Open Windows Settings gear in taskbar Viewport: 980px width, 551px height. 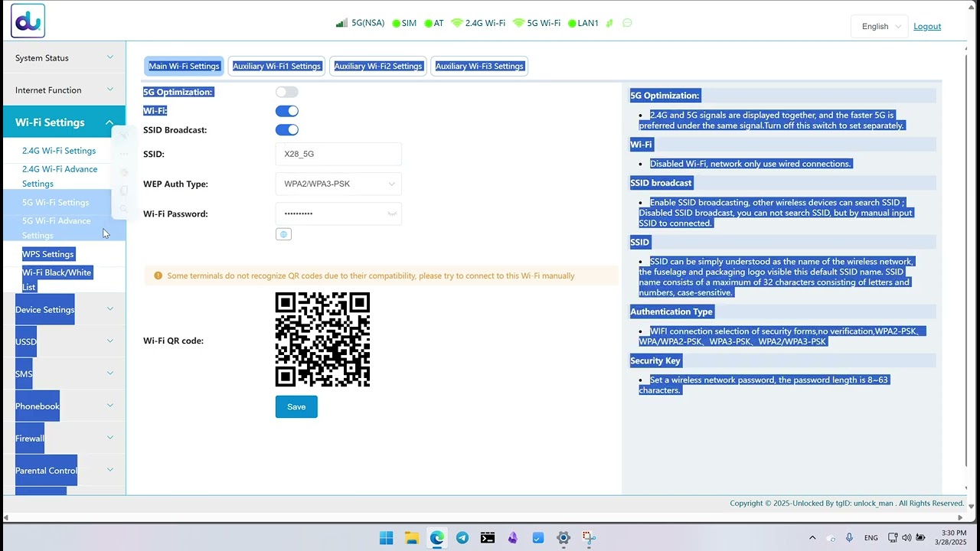[563, 538]
